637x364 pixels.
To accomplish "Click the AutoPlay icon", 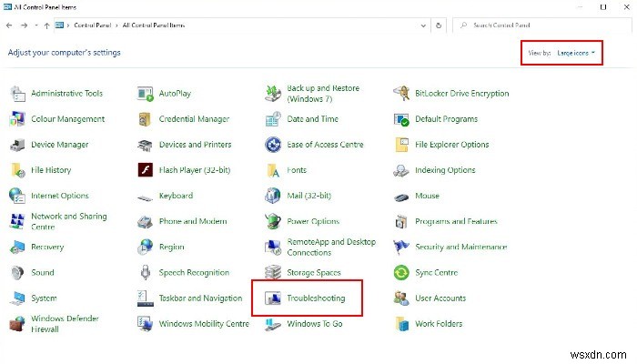I will tap(145, 94).
